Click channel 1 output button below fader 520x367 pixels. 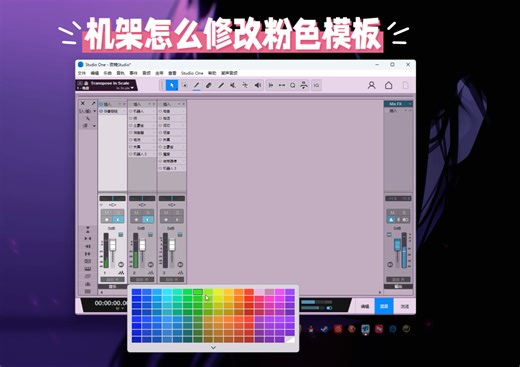(x=112, y=279)
